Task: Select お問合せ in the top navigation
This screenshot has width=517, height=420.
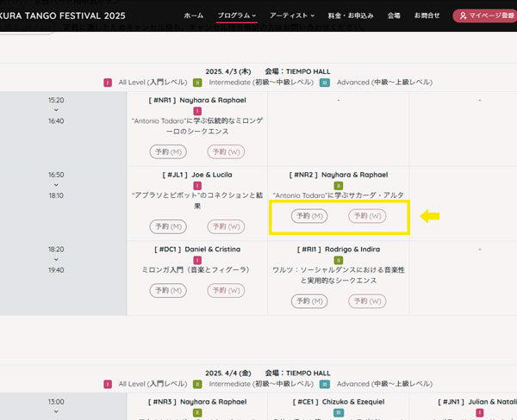Action: pos(427,15)
